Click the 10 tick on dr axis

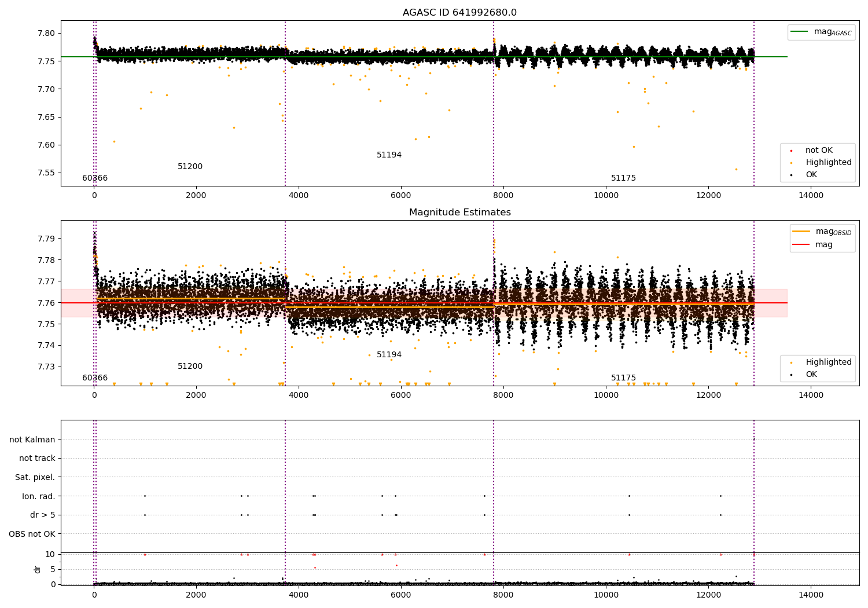(50, 554)
